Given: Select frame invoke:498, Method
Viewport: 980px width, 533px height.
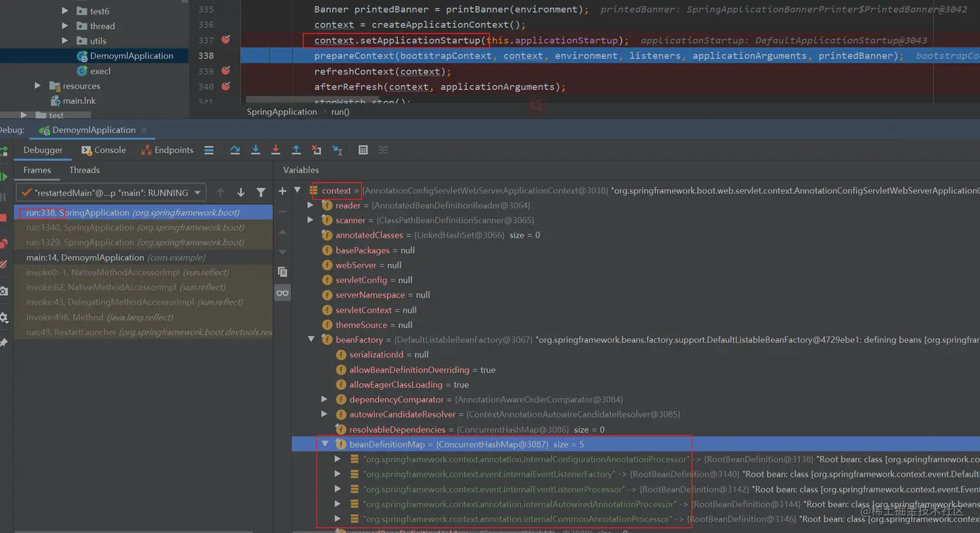Looking at the screenshot, I should click(x=143, y=317).
